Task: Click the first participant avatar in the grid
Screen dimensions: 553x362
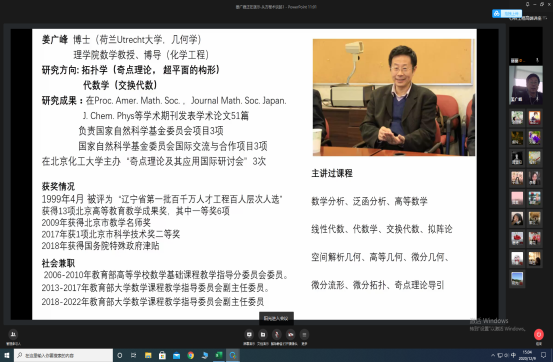Action: pyautogui.click(x=517, y=117)
